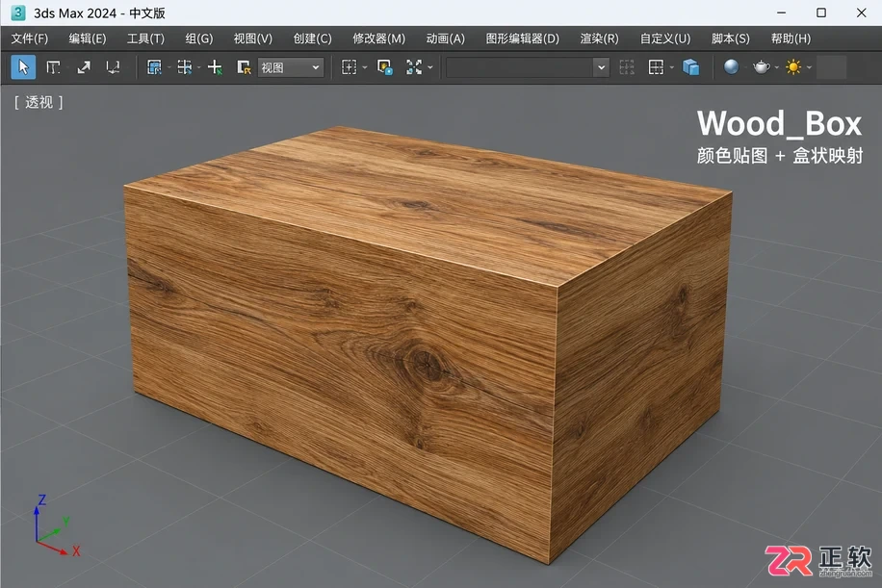Click the 3ds Max app icon in title bar
882x588 pixels.
pyautogui.click(x=18, y=13)
